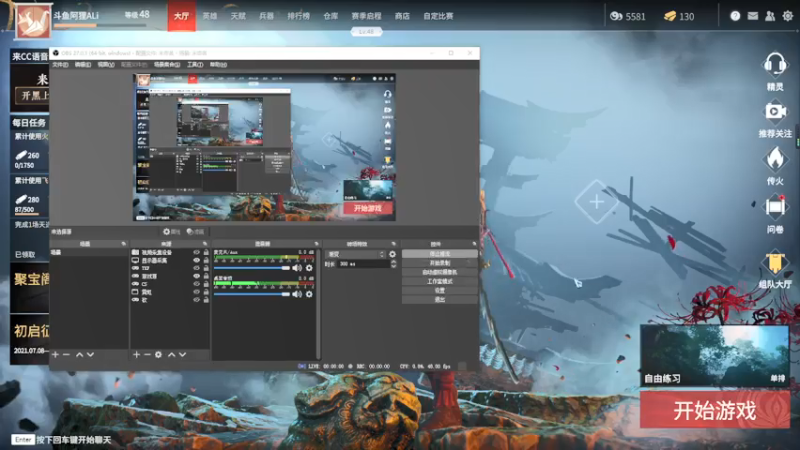The height and width of the screenshot is (450, 800).
Task: Enable 工作室模式 studio mode in OBS
Action: coord(439,281)
